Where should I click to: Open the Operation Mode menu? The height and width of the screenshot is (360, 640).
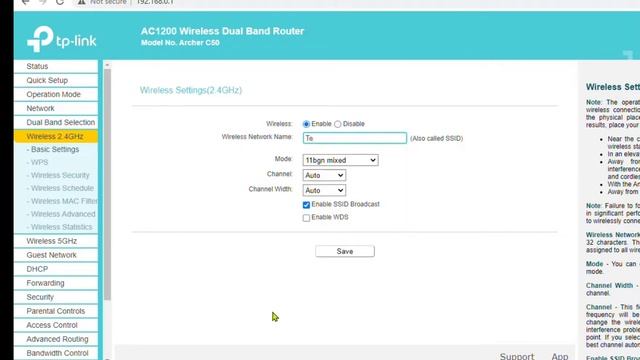pyautogui.click(x=56, y=94)
